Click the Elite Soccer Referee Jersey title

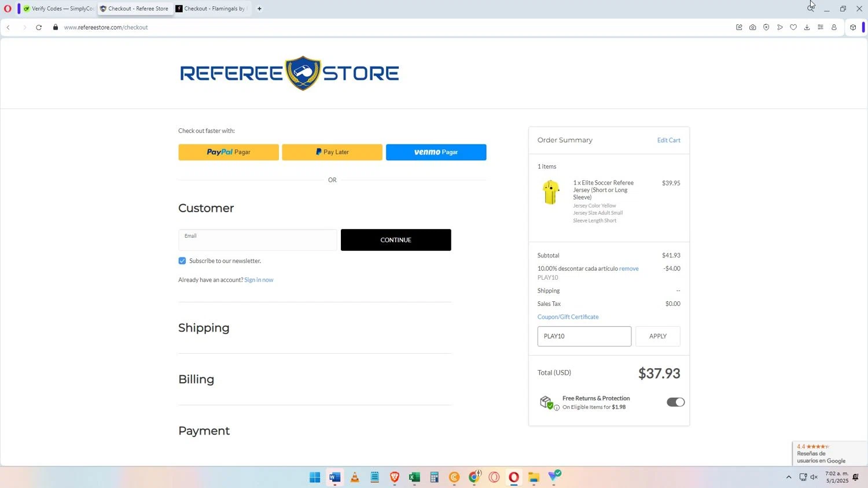coord(604,190)
